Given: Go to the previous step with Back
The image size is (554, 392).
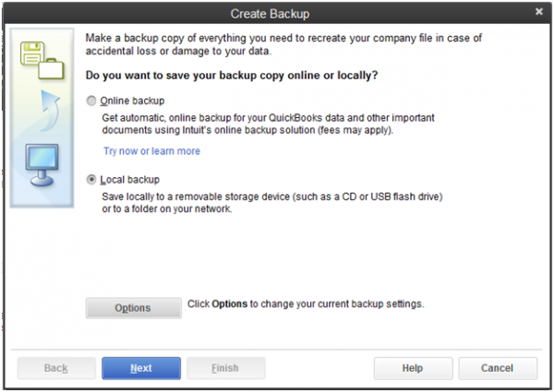Looking at the screenshot, I should (x=56, y=368).
